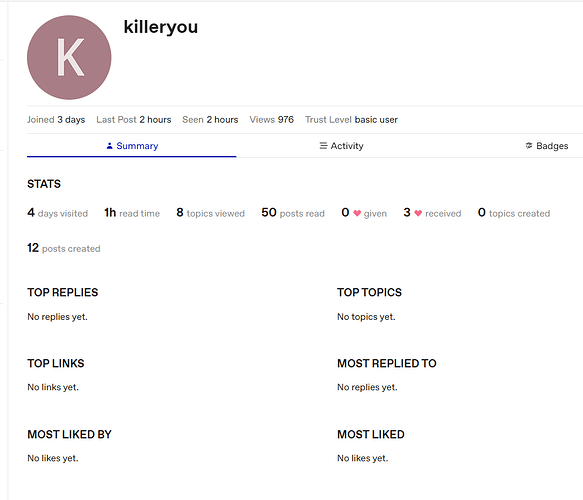Click the Badges tab certificate icon
583x500 pixels.
[529, 146]
